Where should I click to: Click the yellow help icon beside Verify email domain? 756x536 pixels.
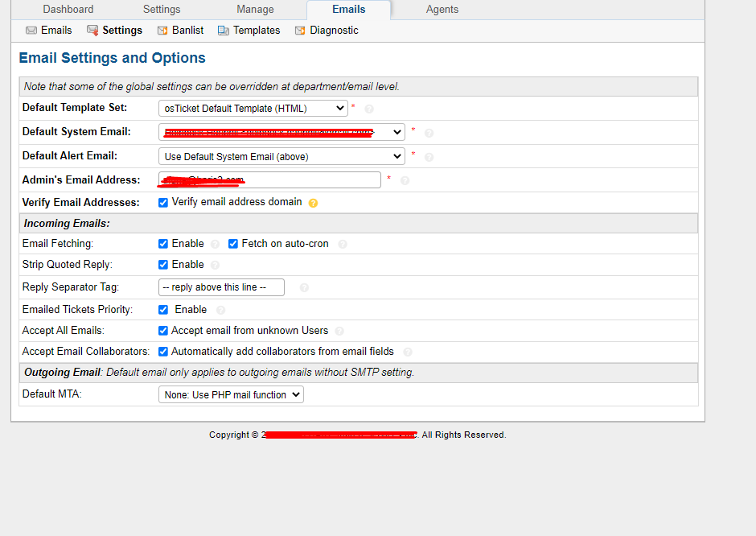click(313, 203)
